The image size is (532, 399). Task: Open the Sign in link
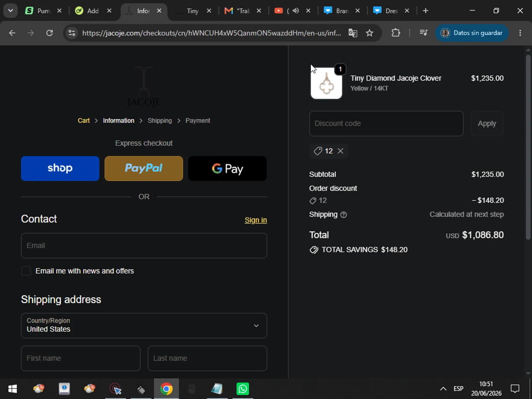pyautogui.click(x=256, y=220)
